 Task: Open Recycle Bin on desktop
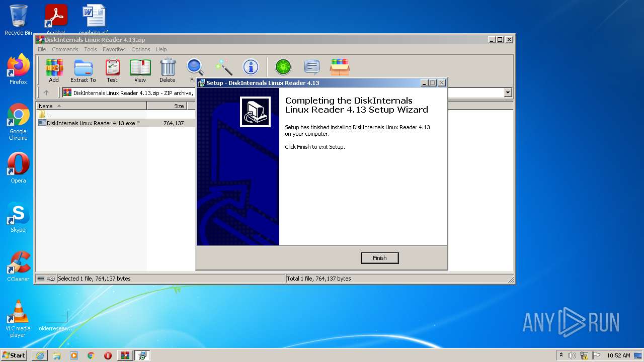[18, 20]
